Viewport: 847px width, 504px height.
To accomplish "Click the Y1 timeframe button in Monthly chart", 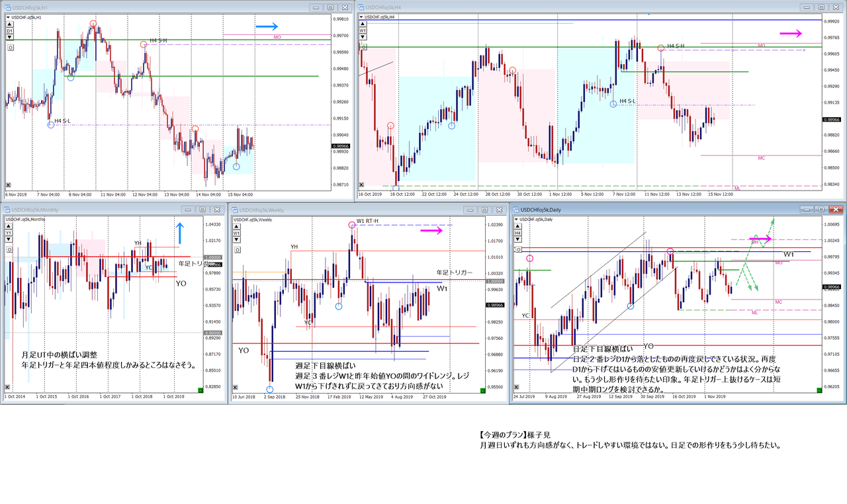I will [x=10, y=233].
